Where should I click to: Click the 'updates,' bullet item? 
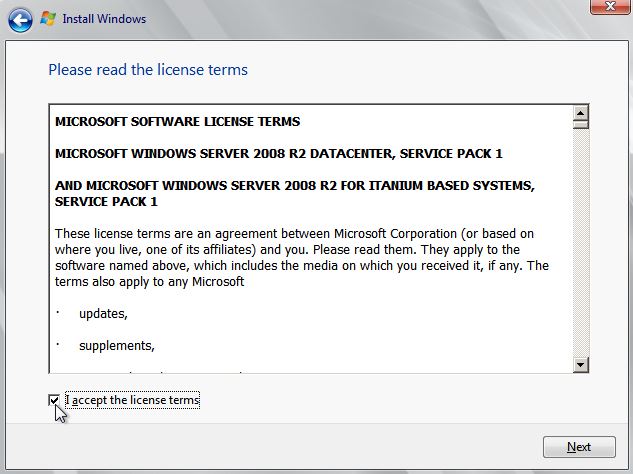pyautogui.click(x=103, y=314)
